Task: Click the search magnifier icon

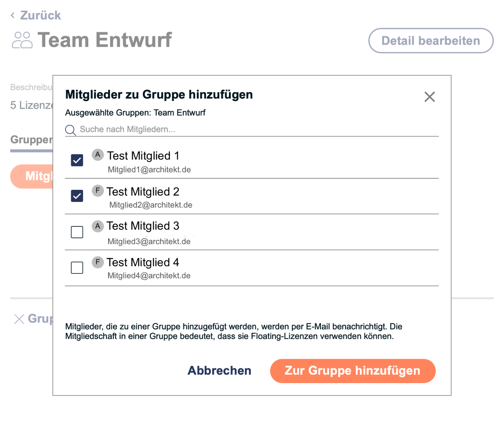Action: coord(70,130)
